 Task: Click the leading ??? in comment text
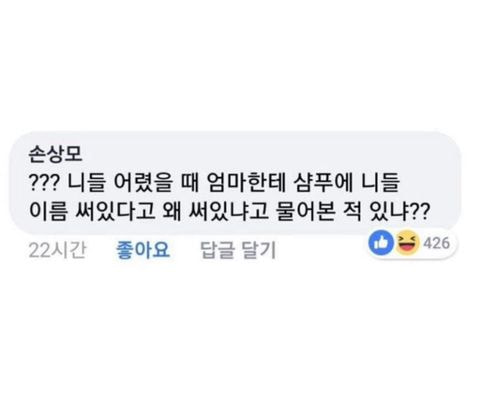pos(44,183)
